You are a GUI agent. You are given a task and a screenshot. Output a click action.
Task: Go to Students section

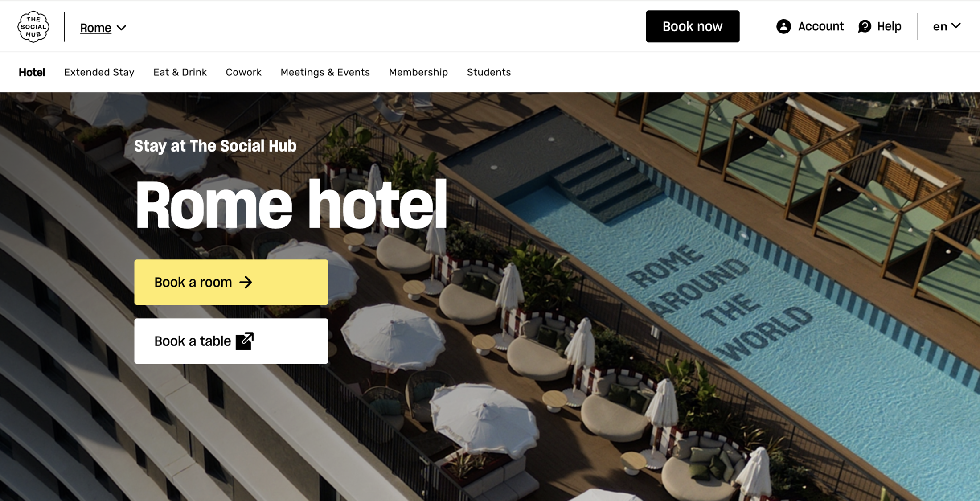pos(488,72)
